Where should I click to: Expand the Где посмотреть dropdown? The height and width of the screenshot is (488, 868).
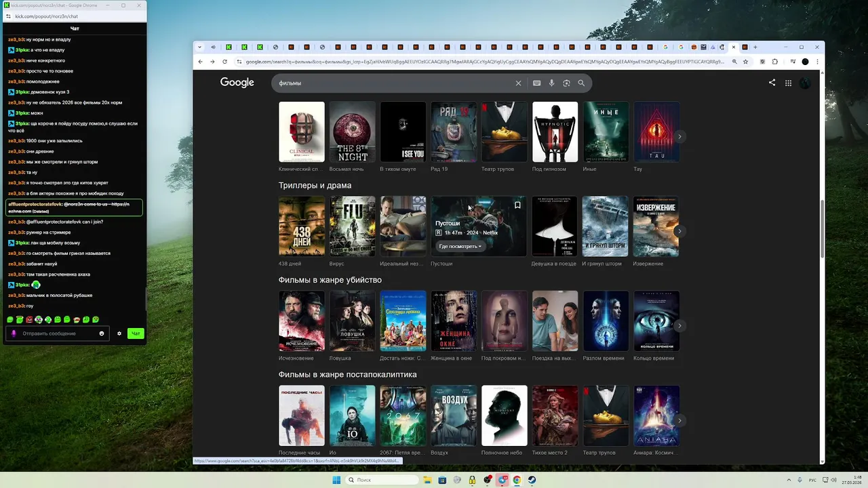[x=460, y=246]
